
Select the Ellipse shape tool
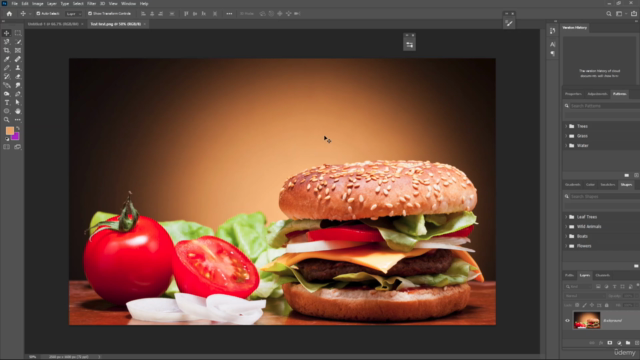coord(7,111)
